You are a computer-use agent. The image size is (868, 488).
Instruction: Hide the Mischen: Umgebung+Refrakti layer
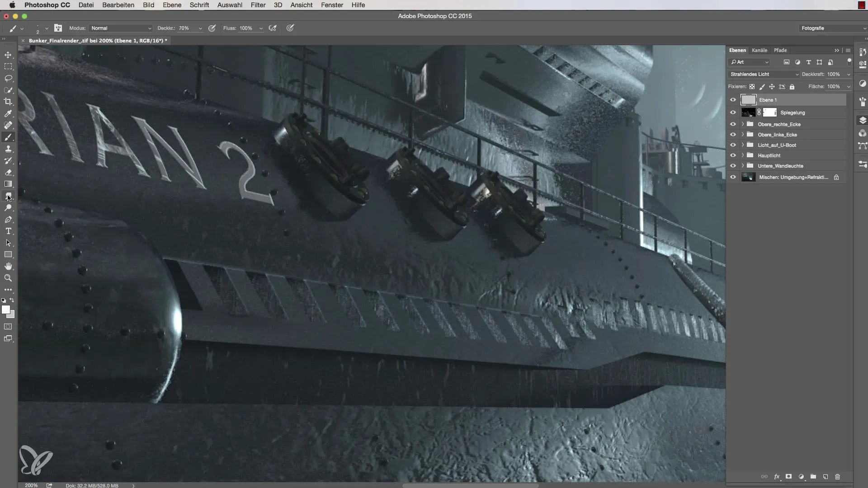click(733, 177)
